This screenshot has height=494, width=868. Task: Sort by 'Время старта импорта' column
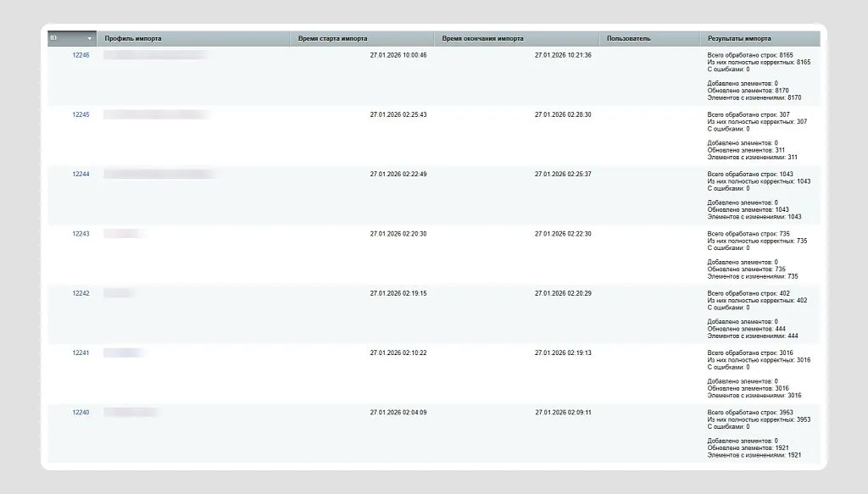pyautogui.click(x=332, y=39)
